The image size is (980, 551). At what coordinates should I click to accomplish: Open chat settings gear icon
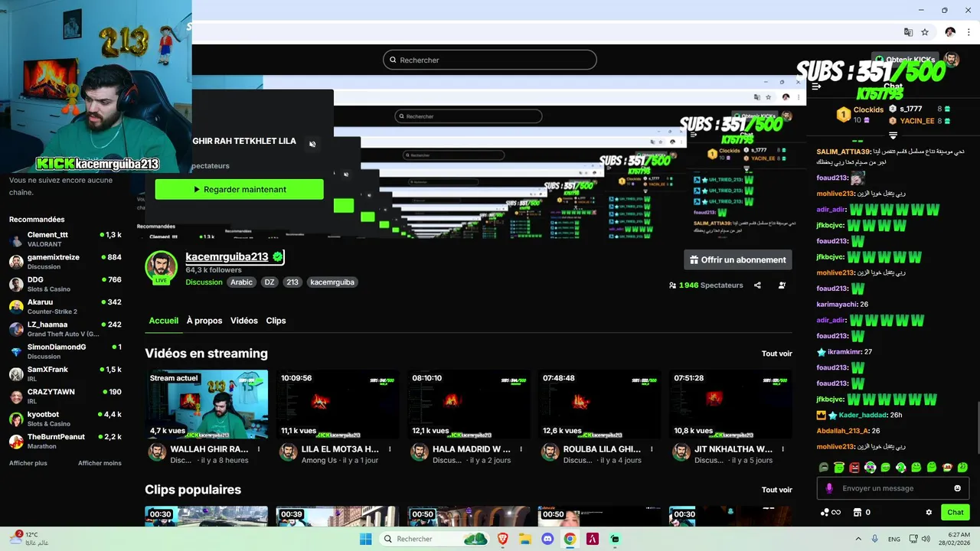pyautogui.click(x=929, y=513)
